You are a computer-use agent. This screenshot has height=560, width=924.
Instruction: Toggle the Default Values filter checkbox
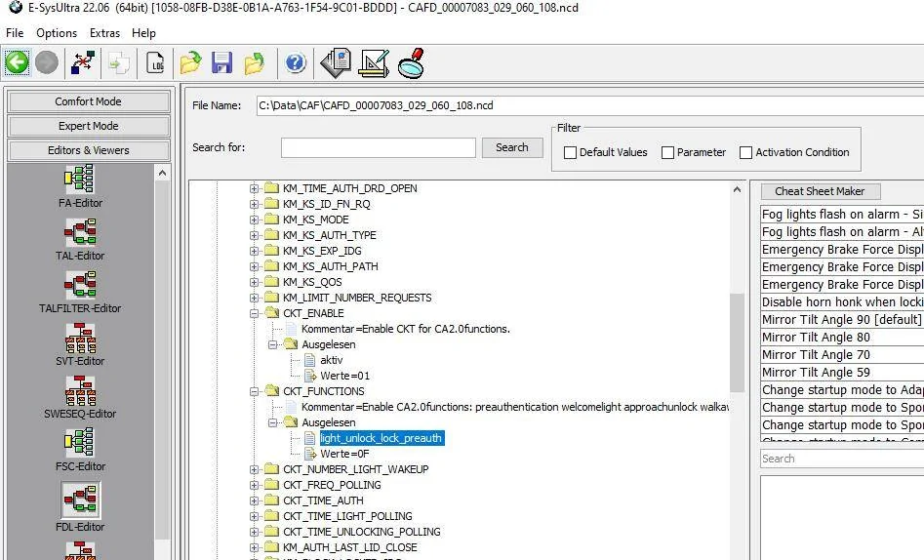[570, 152]
